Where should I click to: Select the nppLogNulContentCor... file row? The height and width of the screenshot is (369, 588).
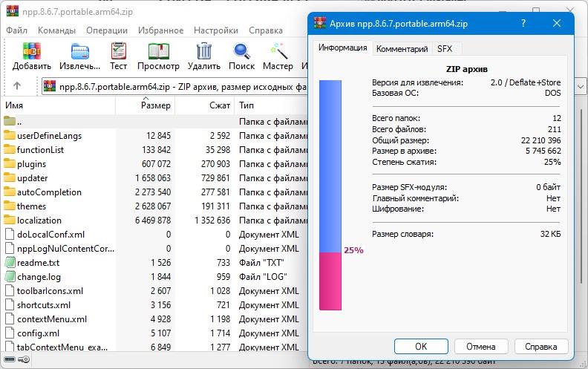click(x=155, y=248)
